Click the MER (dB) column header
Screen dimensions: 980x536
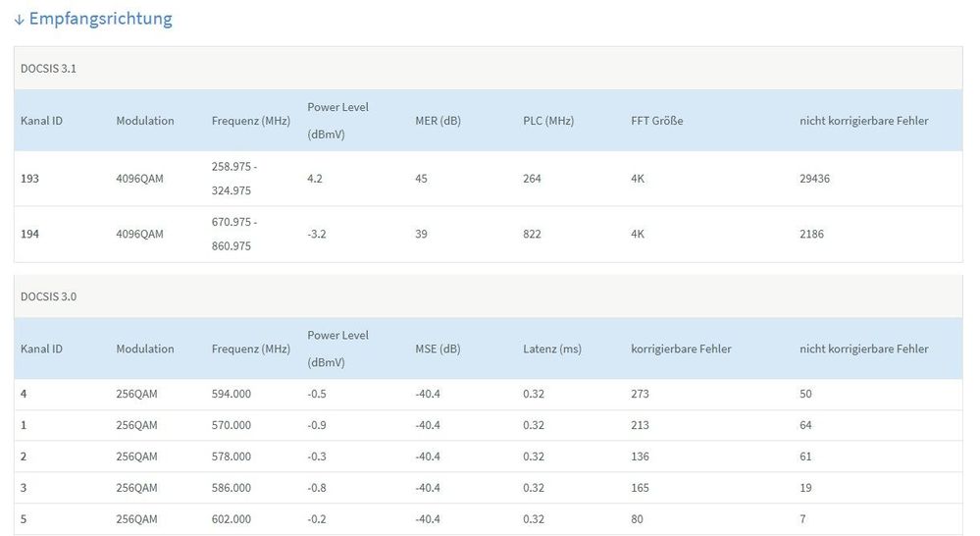[438, 121]
